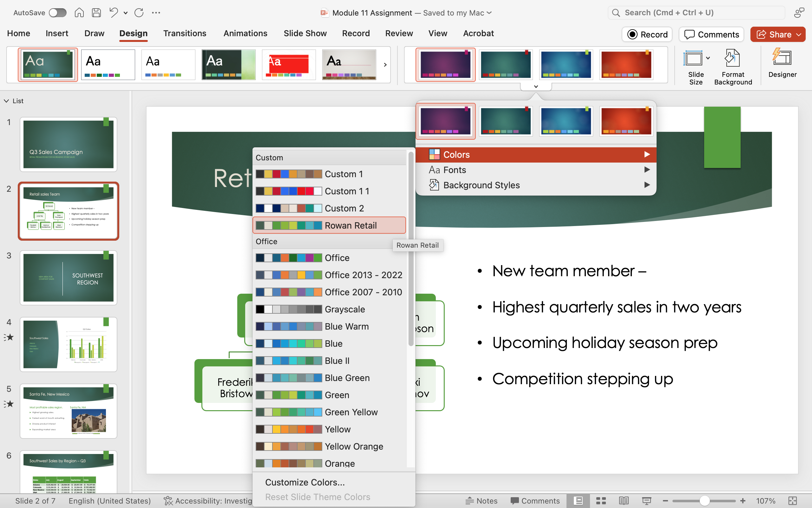The image size is (812, 508).
Task: Click the color list scrollbar
Action: click(x=411, y=249)
